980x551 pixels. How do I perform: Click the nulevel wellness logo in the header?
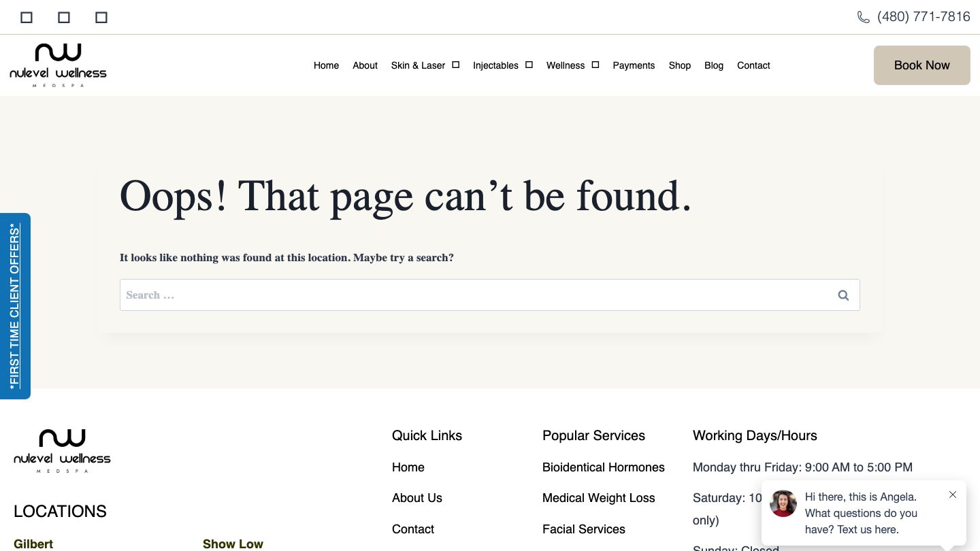click(59, 65)
